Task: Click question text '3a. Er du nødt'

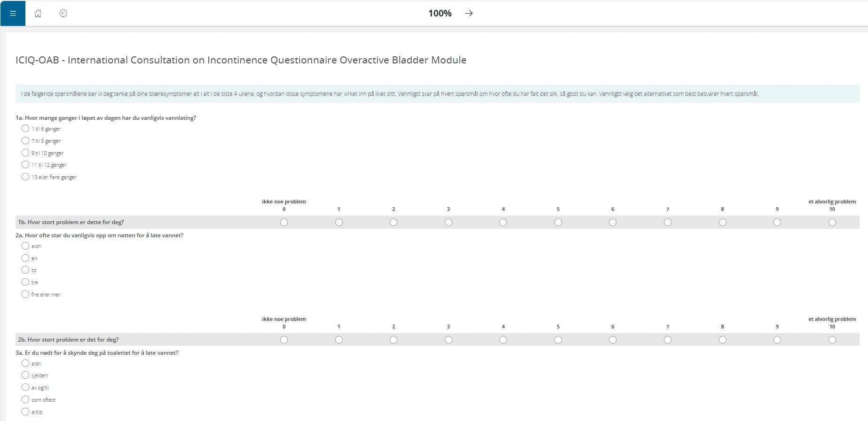Action: pos(97,353)
